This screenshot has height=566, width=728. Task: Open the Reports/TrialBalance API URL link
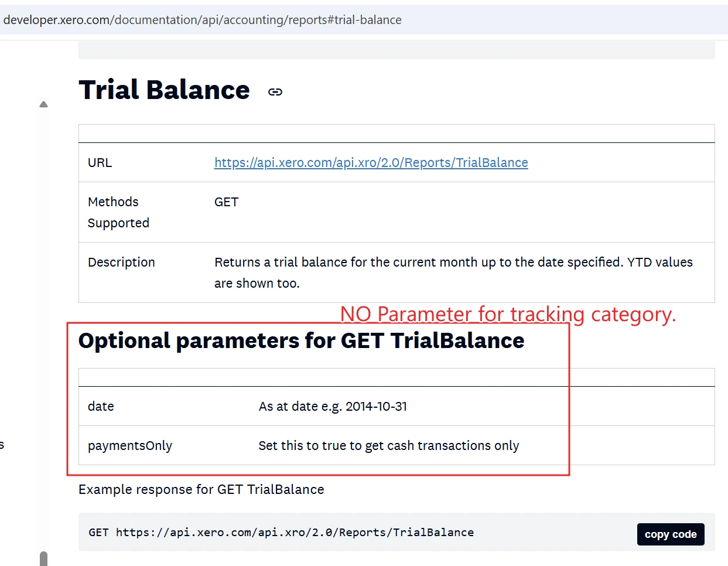coord(371,163)
